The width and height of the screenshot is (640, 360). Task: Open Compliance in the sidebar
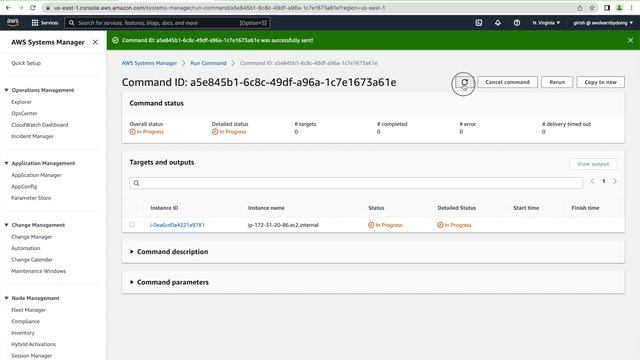pyautogui.click(x=26, y=321)
